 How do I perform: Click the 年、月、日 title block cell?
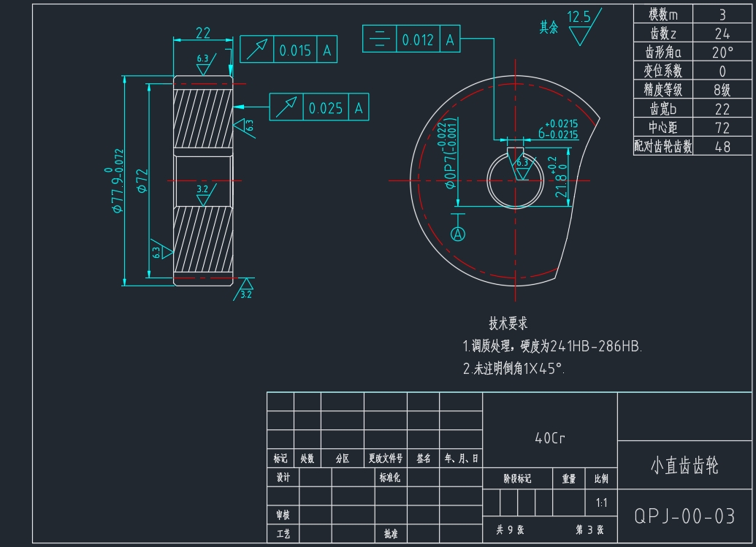click(461, 459)
